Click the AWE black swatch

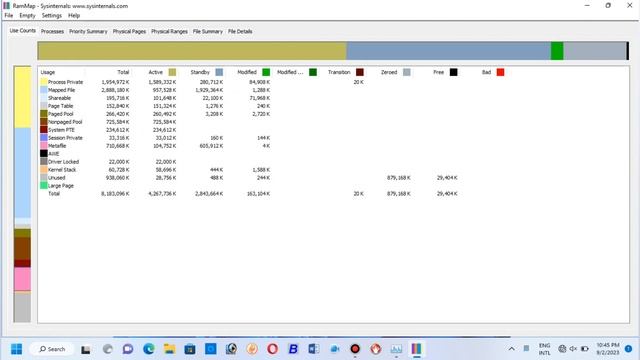tap(44, 153)
